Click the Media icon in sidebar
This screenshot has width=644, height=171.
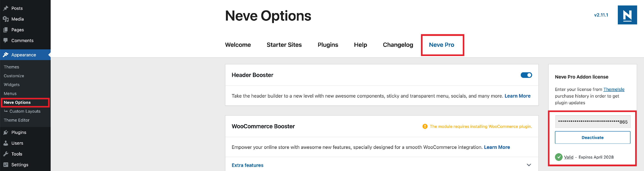click(x=6, y=19)
